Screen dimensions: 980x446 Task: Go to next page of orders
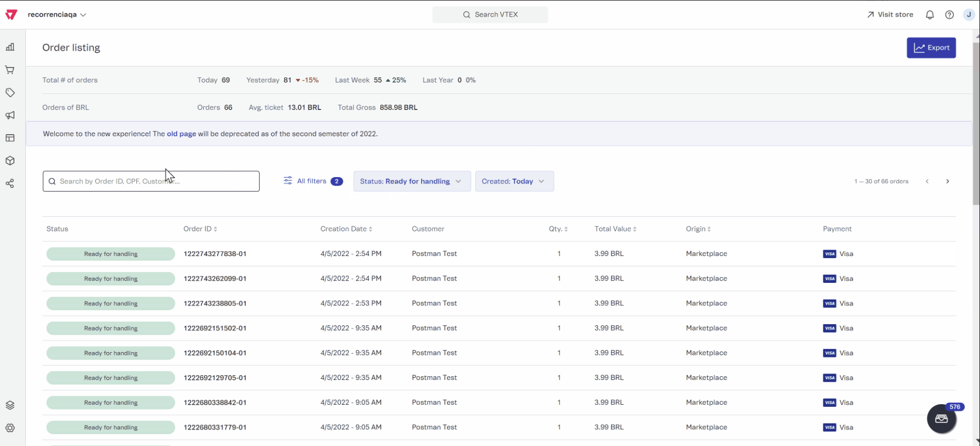point(947,181)
